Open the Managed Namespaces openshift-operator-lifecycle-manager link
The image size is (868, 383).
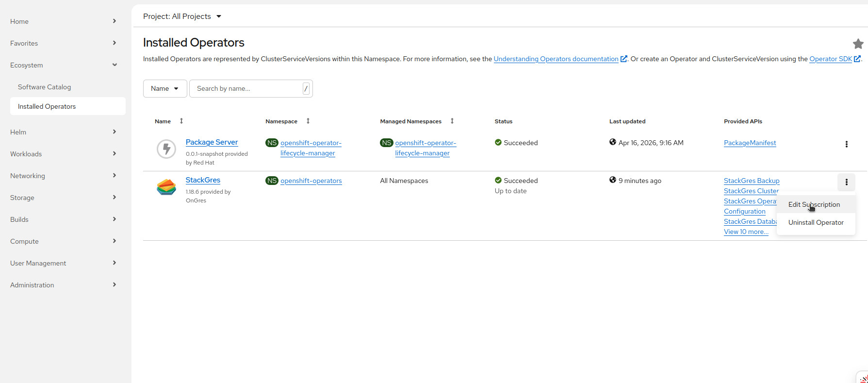426,148
